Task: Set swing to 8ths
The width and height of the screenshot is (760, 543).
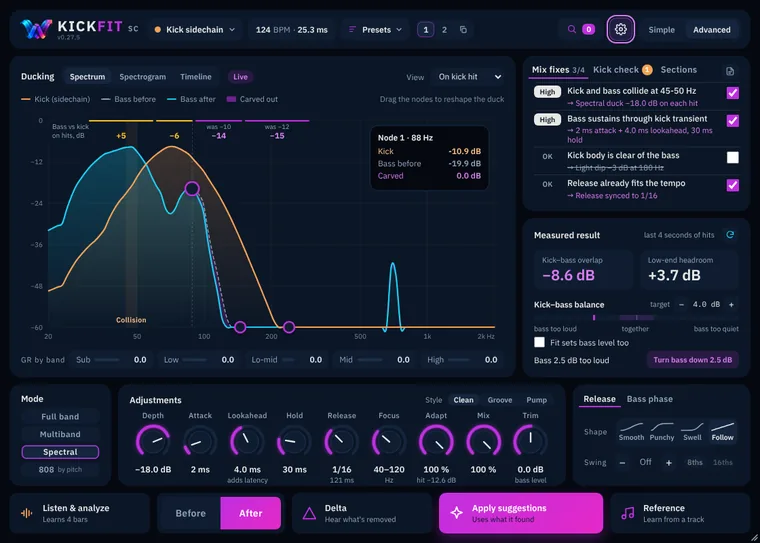Action: coord(695,463)
